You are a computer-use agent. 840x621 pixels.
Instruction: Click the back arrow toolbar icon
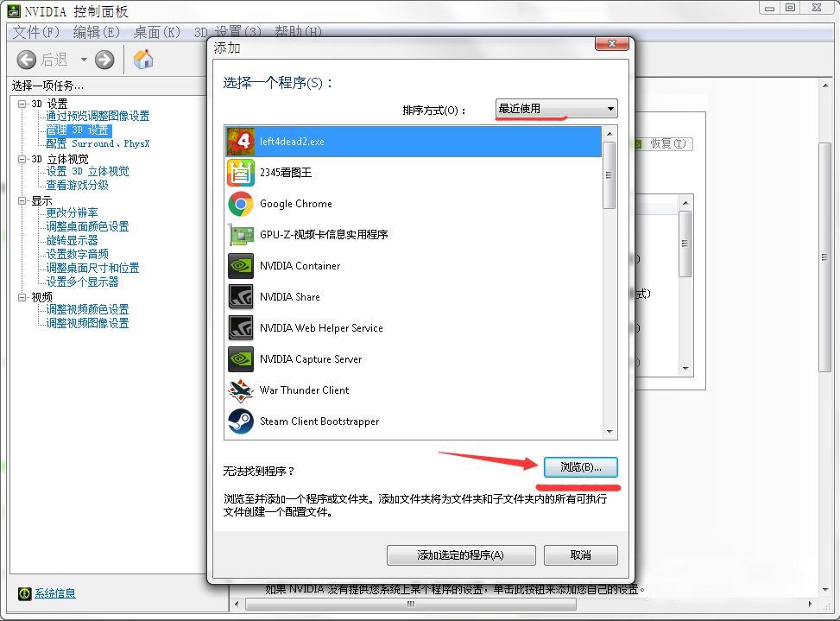click(26, 60)
